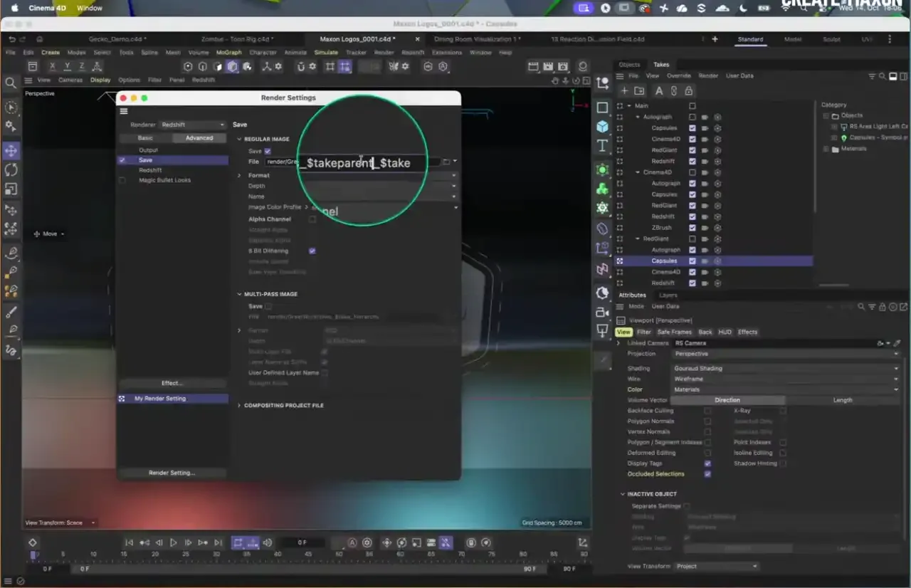Select the Scale tool in left toolbar
Viewport: 911px width, 588px height.
pos(11,189)
